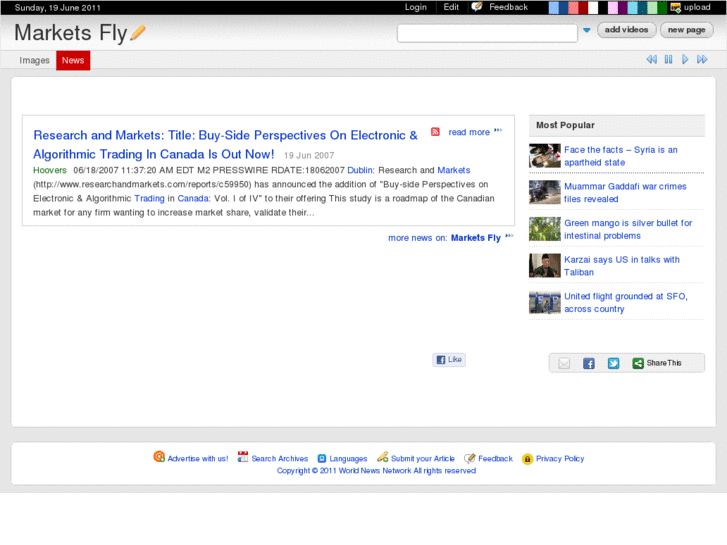Click inside the search input field
The height and width of the screenshot is (545, 727).
(x=487, y=33)
